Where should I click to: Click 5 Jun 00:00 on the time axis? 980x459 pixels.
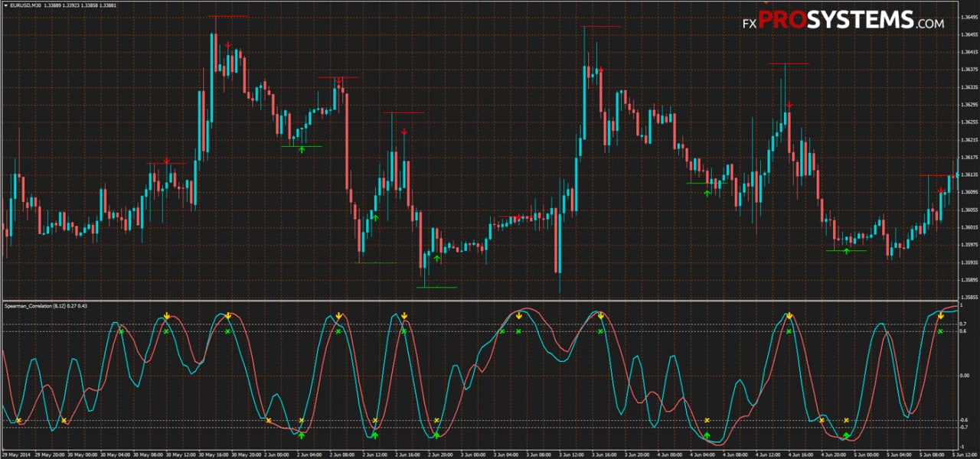click(x=868, y=454)
